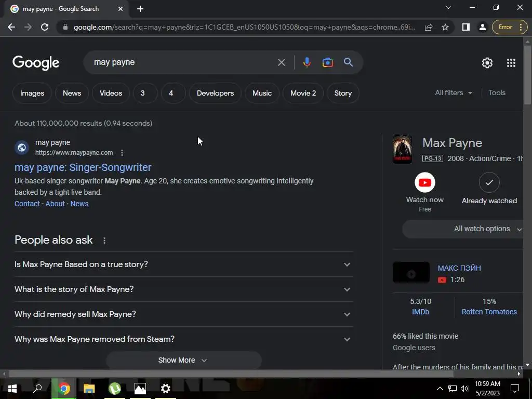The height and width of the screenshot is (399, 532).
Task: Filter results by Images
Action: click(32, 93)
